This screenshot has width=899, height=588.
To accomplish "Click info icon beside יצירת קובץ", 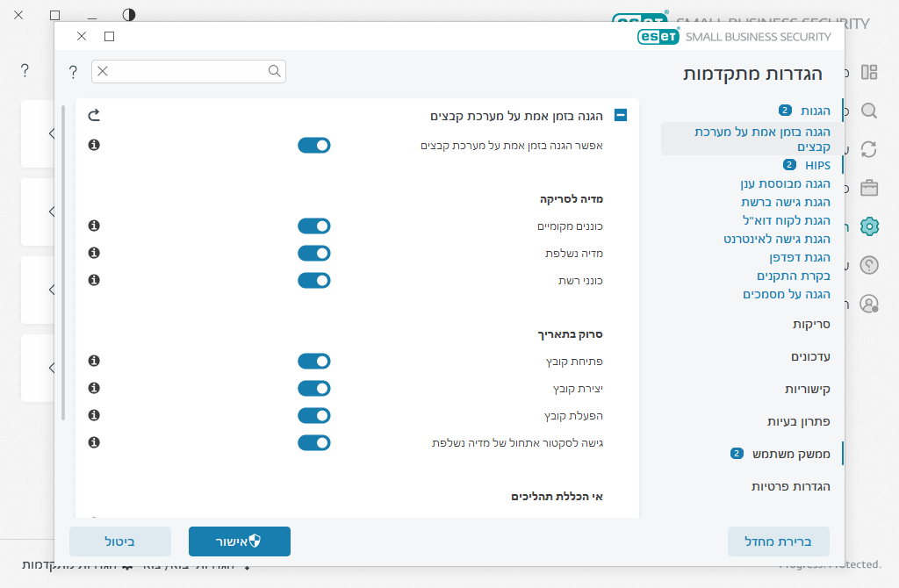I will click(x=95, y=388).
